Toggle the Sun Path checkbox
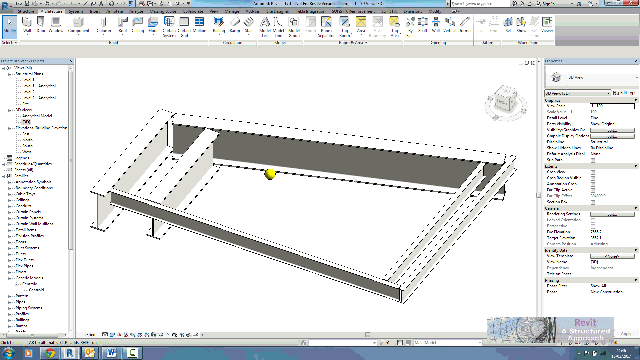This screenshot has height=360, width=640. tap(593, 160)
